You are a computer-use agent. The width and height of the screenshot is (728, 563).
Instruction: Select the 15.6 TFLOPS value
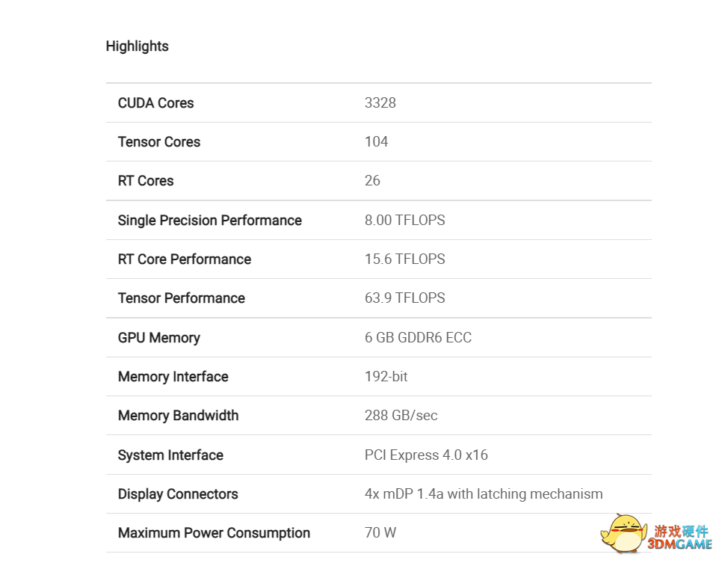(x=404, y=259)
